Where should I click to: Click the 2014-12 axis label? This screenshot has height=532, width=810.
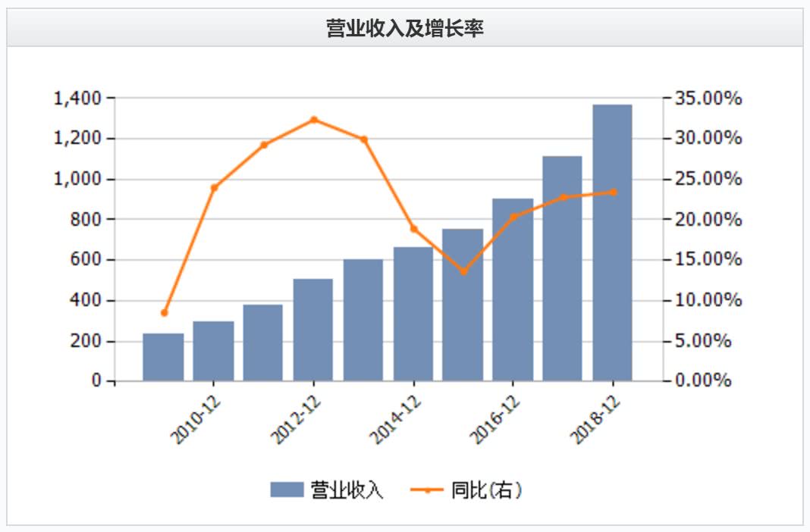(395, 420)
